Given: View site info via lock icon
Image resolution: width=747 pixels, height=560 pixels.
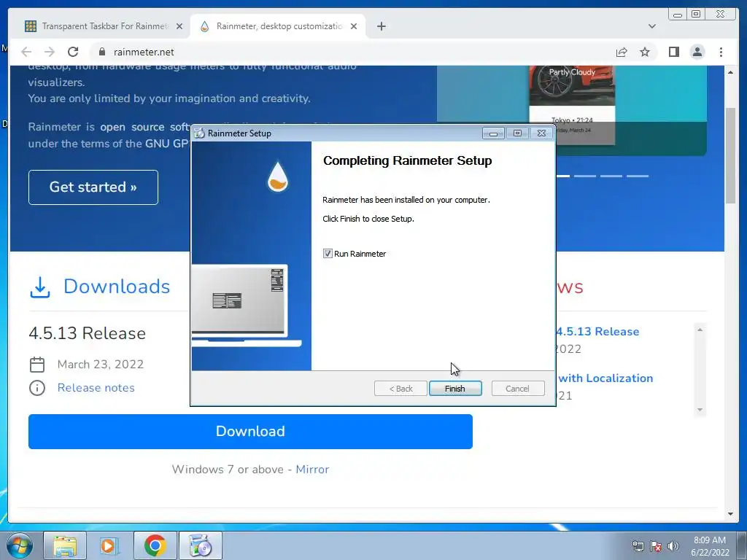Looking at the screenshot, I should click(x=101, y=52).
